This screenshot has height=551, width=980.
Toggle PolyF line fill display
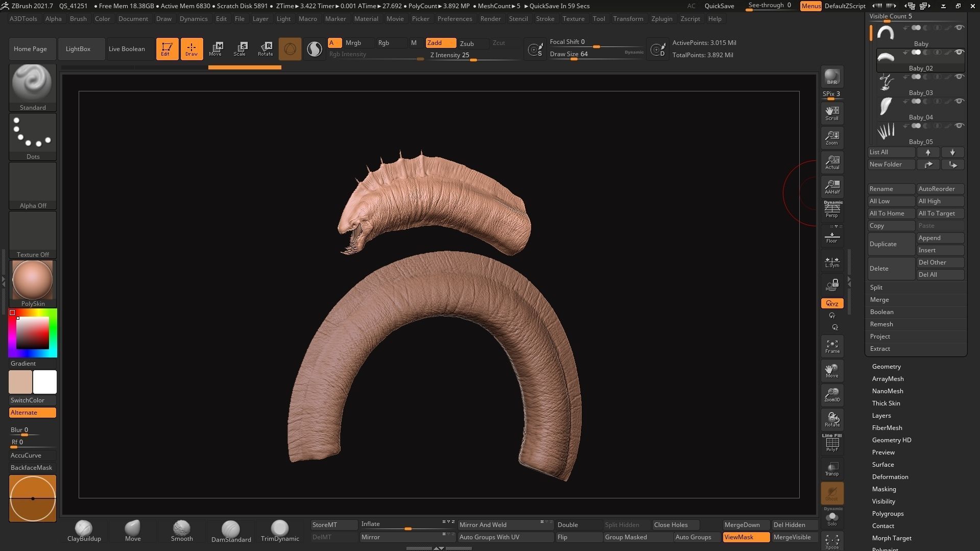coord(832,443)
